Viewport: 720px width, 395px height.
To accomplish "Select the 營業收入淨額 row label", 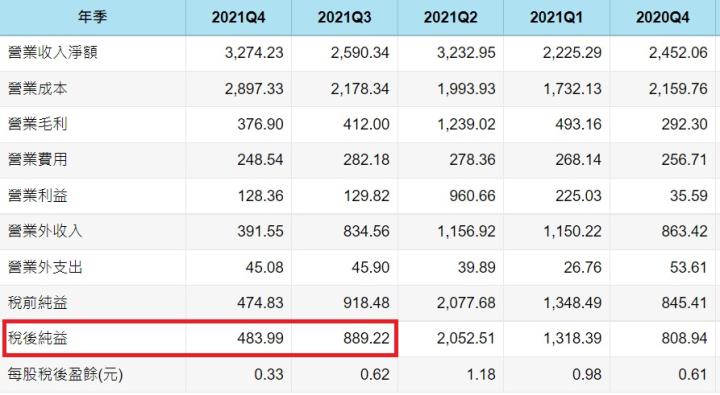I will coord(53,52).
